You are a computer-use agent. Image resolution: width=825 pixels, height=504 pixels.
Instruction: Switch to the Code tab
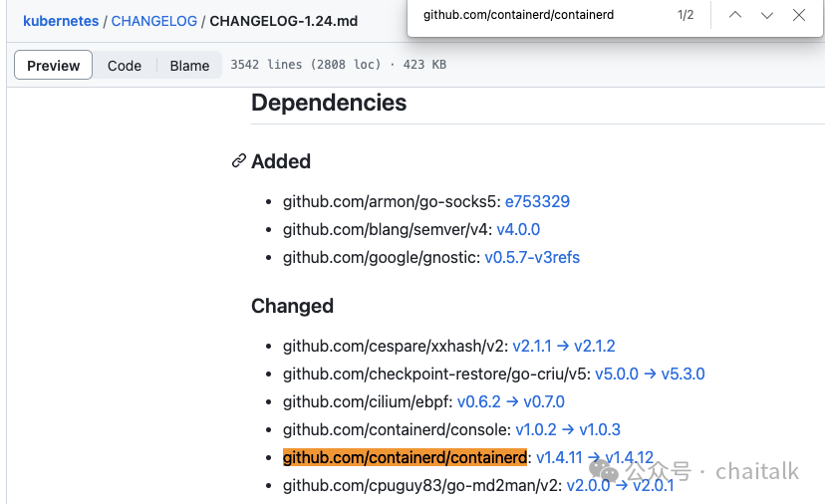point(125,66)
